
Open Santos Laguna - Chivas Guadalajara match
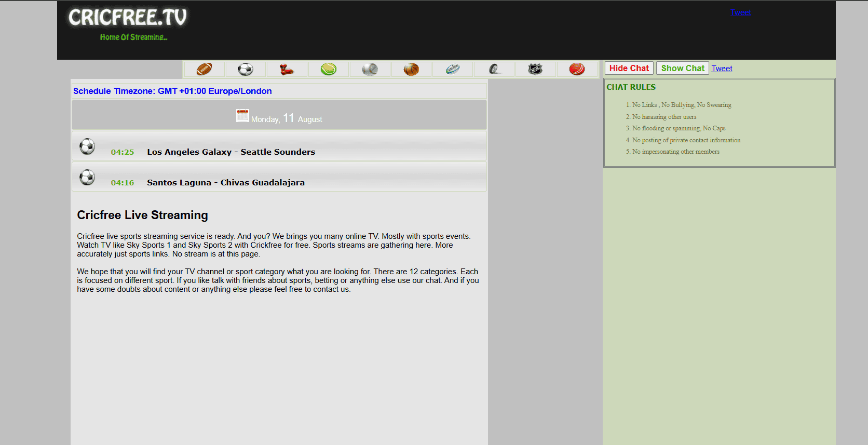225,182
